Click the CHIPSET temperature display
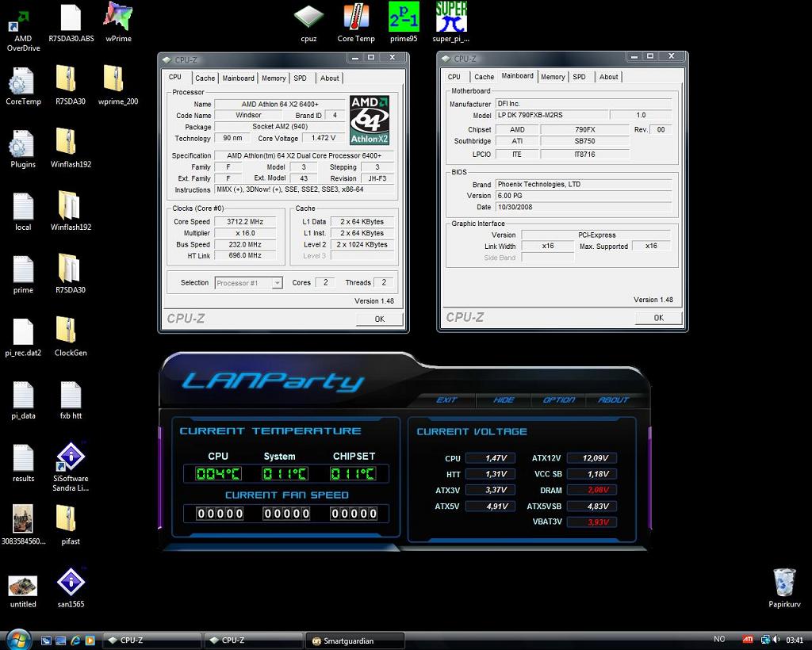This screenshot has height=650, width=812. point(353,473)
